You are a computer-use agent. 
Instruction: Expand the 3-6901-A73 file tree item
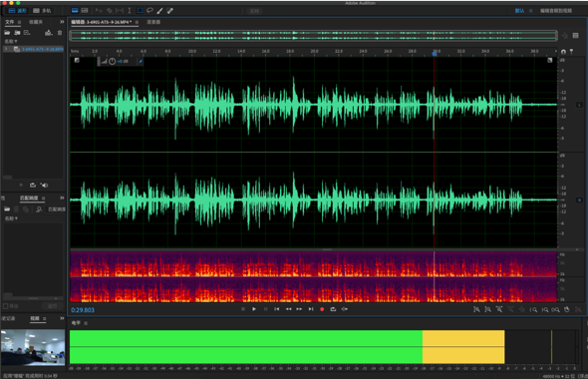[6, 49]
